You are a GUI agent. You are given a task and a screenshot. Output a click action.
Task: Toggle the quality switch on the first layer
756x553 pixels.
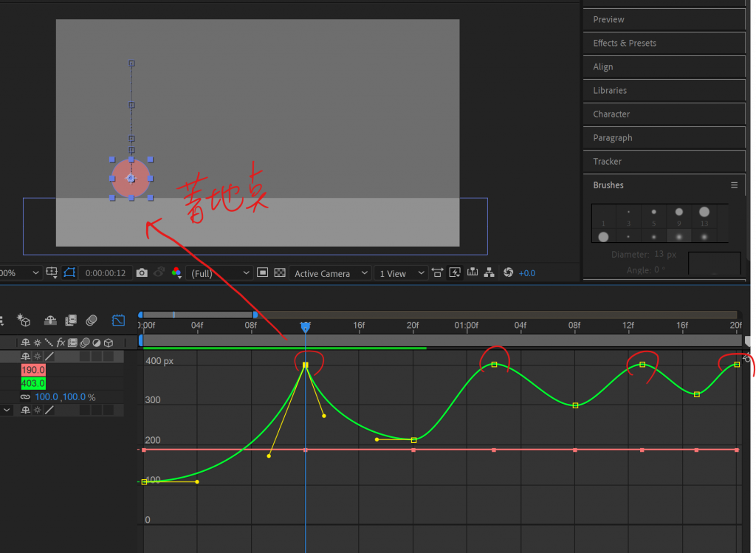[x=49, y=357]
